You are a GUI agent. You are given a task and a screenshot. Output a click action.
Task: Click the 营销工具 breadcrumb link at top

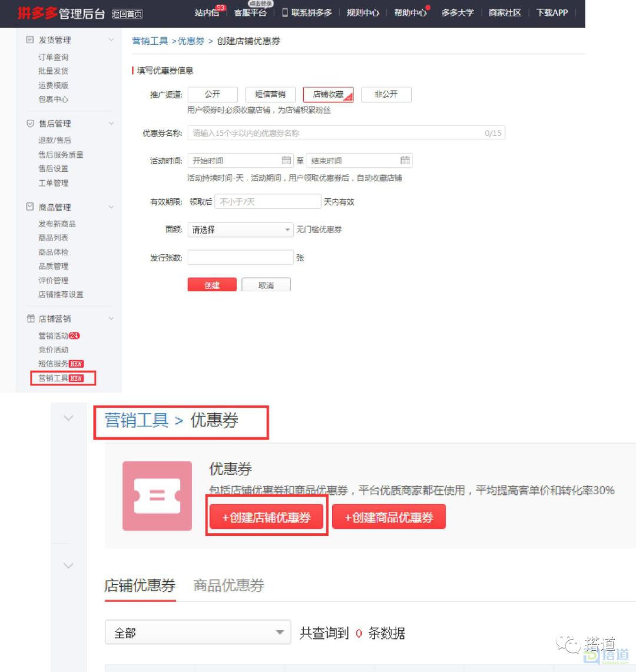tap(150, 41)
